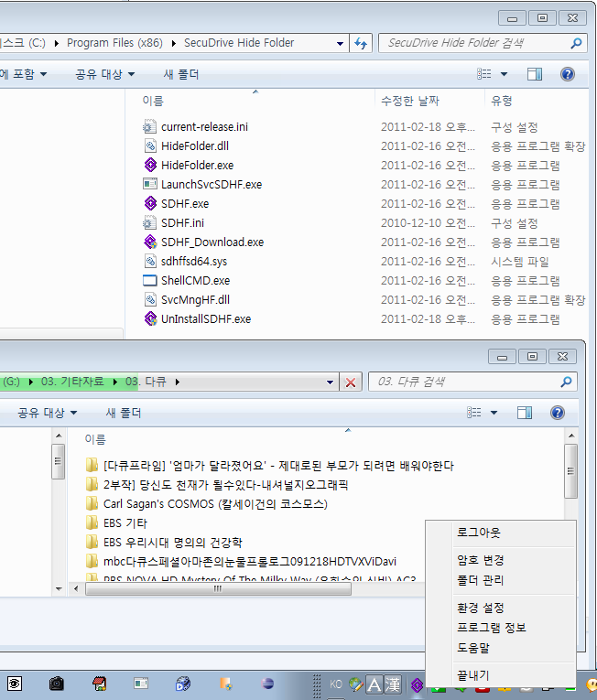Click the eye icon in the taskbar

point(15,684)
